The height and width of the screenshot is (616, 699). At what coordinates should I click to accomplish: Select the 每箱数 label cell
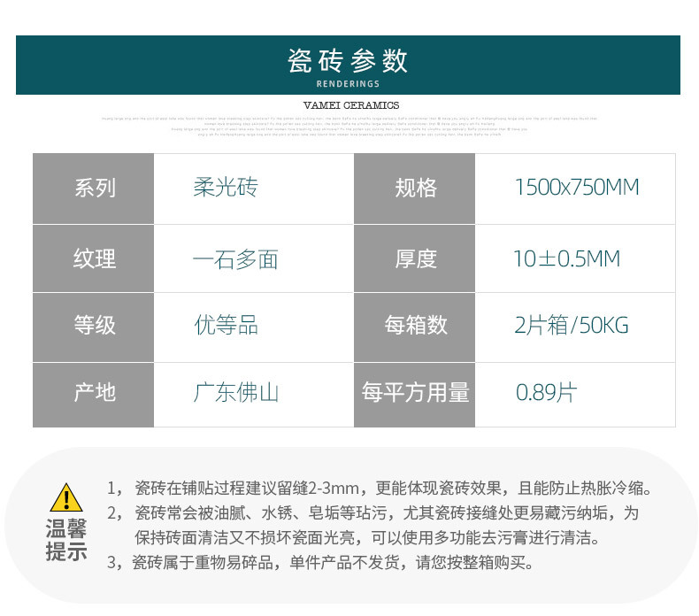point(415,327)
